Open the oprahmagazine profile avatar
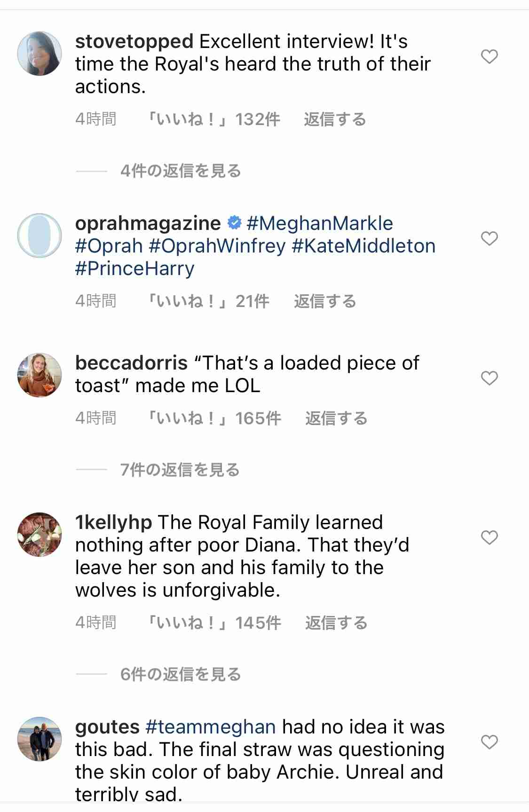 (39, 236)
